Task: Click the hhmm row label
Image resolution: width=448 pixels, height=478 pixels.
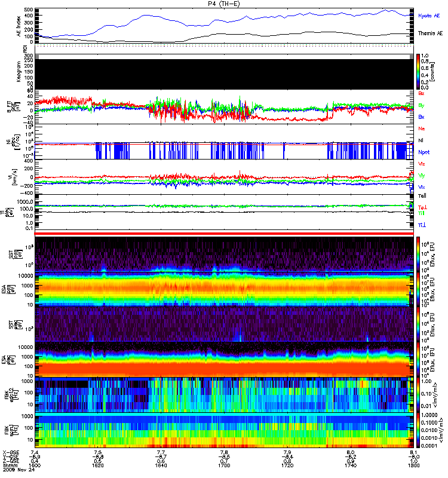Action: 9,465
